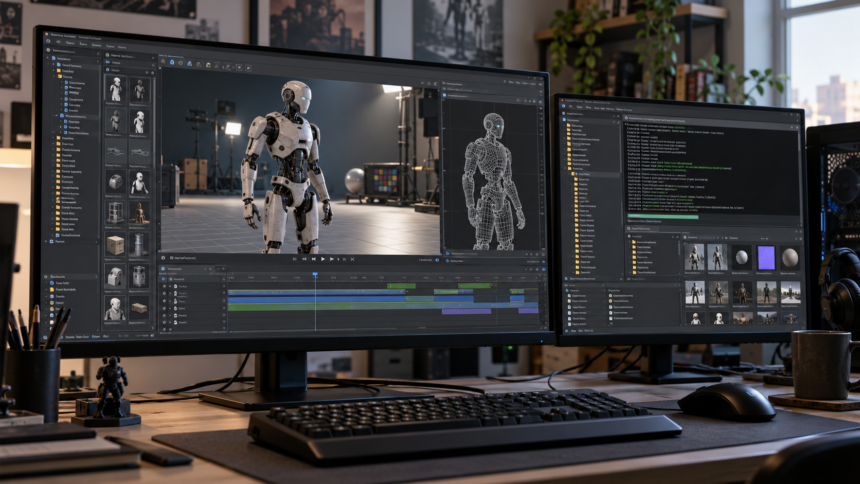Viewport: 860px width, 484px height.
Task: Move the blue playhead marker on the timeline ruler
Action: [x=315, y=274]
